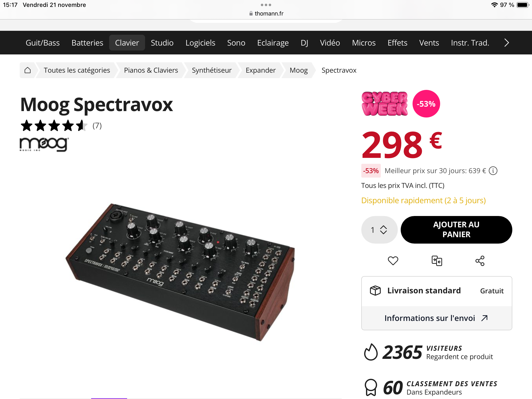Navigate to Pianos & Claviers breadcrumb
Screen dimensions: 532x399
click(x=151, y=70)
